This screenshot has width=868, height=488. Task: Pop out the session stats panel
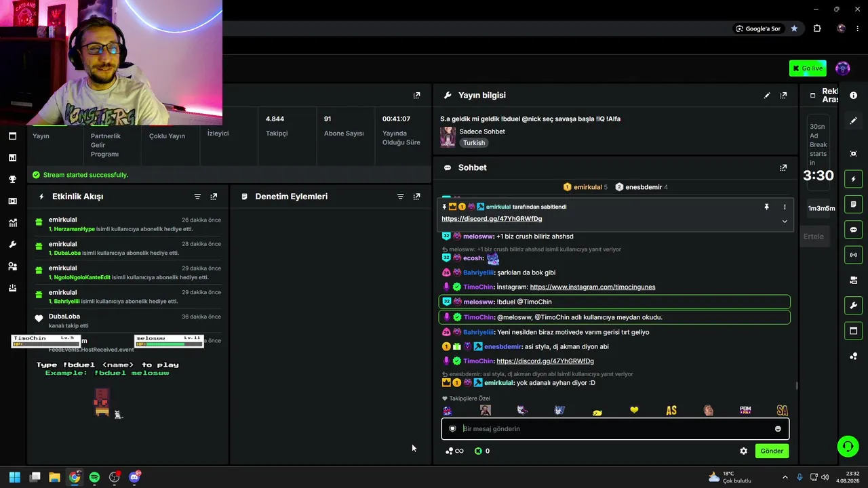416,96
